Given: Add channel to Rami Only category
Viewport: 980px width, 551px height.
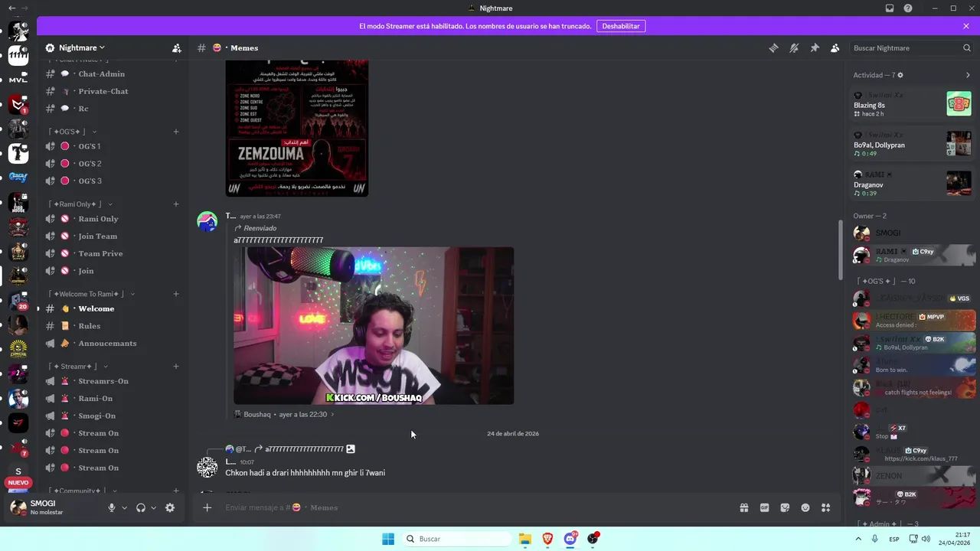Looking at the screenshot, I should (x=176, y=204).
